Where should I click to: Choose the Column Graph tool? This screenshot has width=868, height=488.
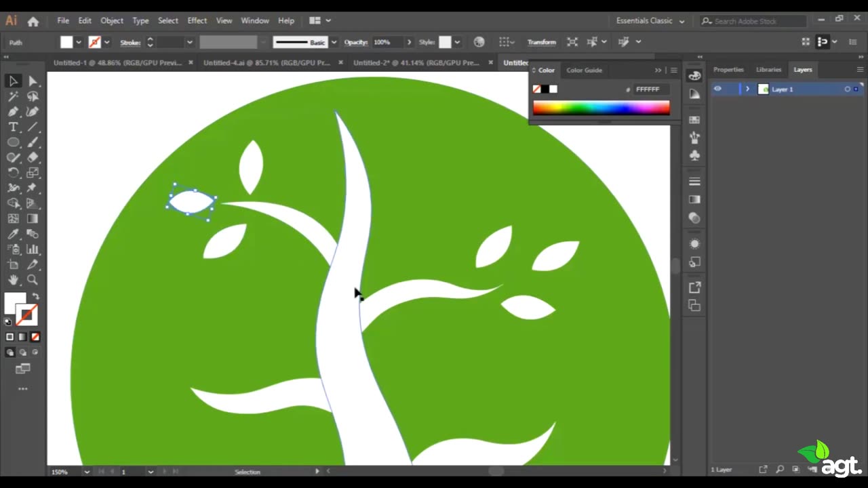pos(33,249)
